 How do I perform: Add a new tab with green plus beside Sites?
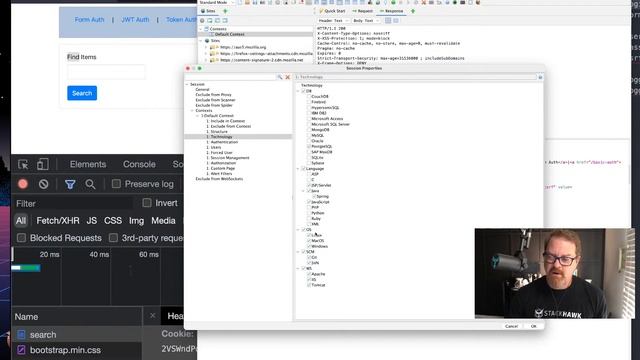point(225,11)
